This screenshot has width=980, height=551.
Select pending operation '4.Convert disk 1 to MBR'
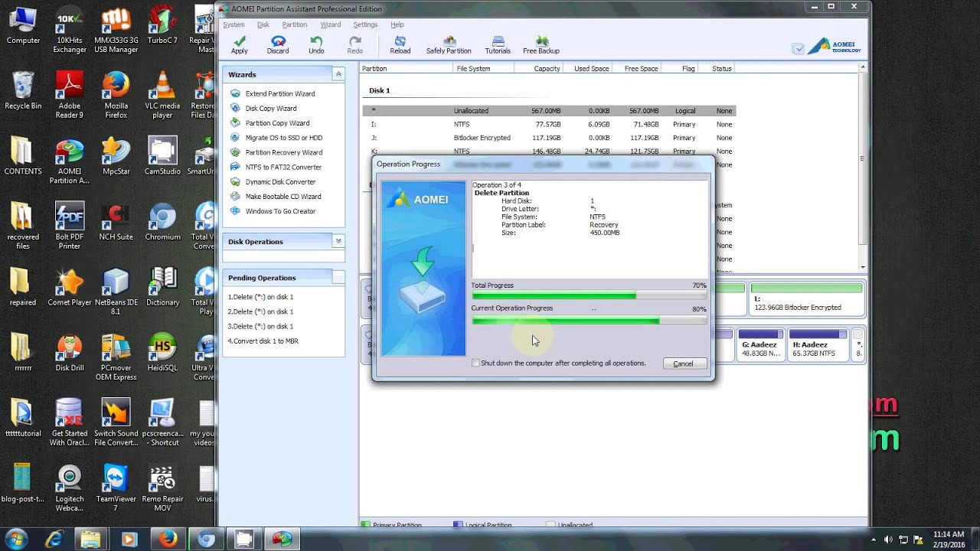point(263,341)
